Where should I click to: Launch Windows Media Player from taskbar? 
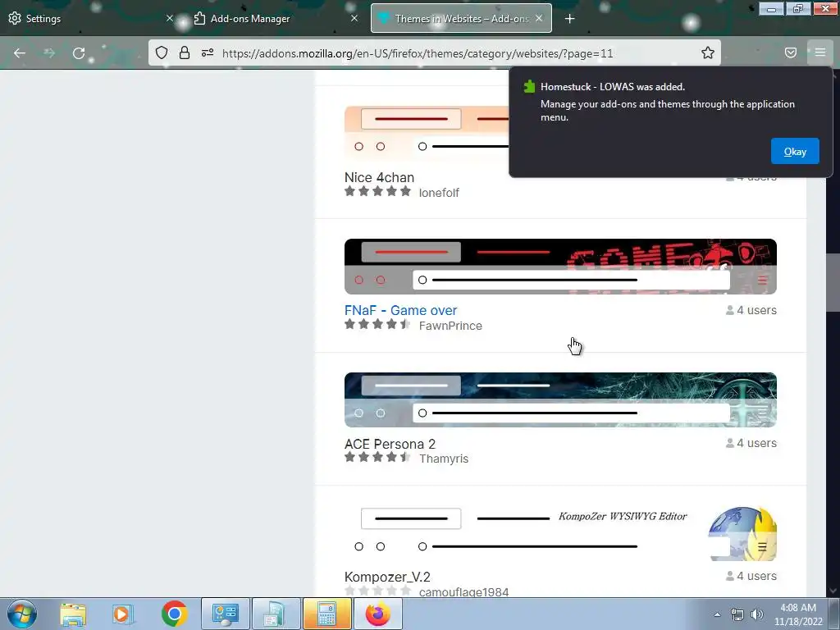pos(121,614)
